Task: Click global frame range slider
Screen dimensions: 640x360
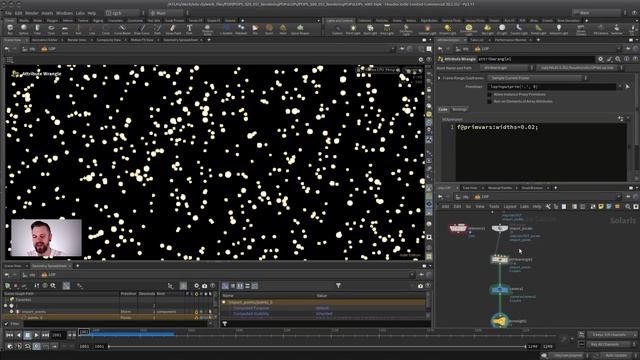Action: pyautogui.click(x=317, y=346)
